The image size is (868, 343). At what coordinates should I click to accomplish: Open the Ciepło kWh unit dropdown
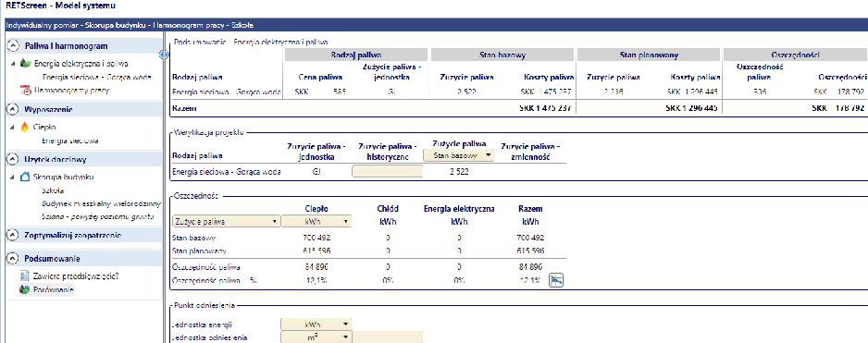click(x=316, y=221)
